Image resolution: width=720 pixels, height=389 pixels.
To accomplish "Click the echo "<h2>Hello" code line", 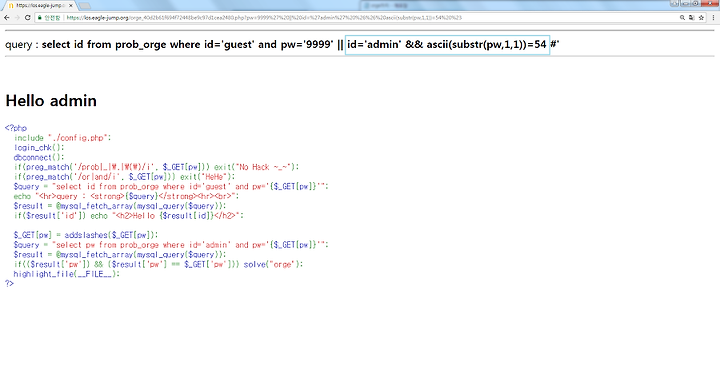I will tap(129, 215).
